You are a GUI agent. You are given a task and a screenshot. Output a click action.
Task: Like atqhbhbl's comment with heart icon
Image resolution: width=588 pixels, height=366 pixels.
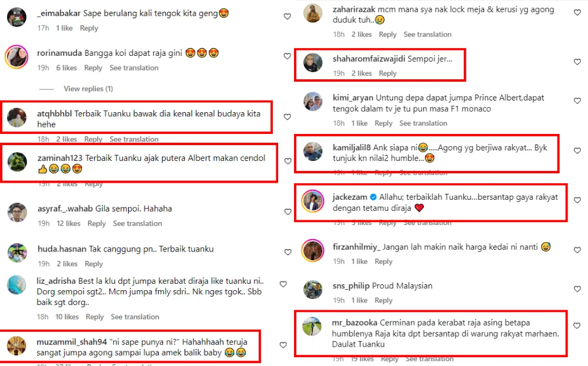(288, 117)
